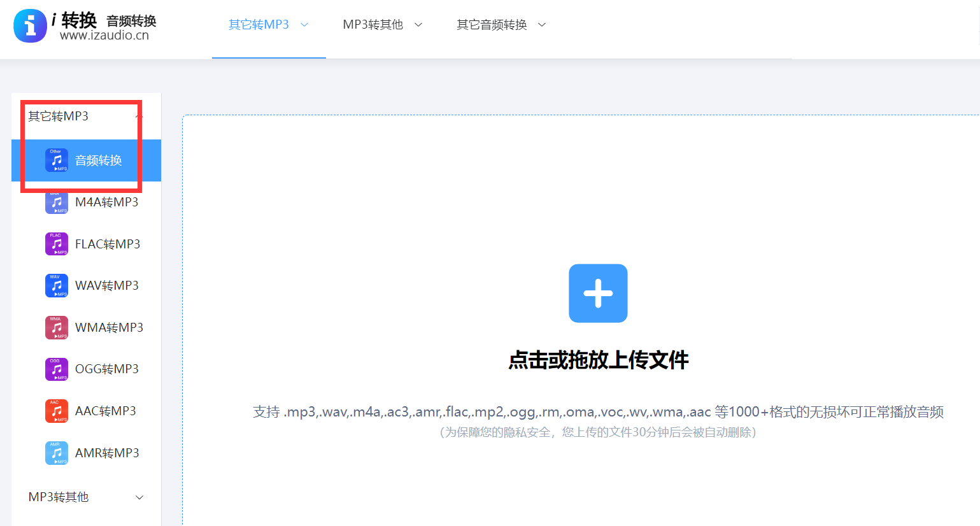Viewport: 980px width, 526px height.
Task: Open the 其它音频转换 top navigation dropdown
Action: click(501, 25)
